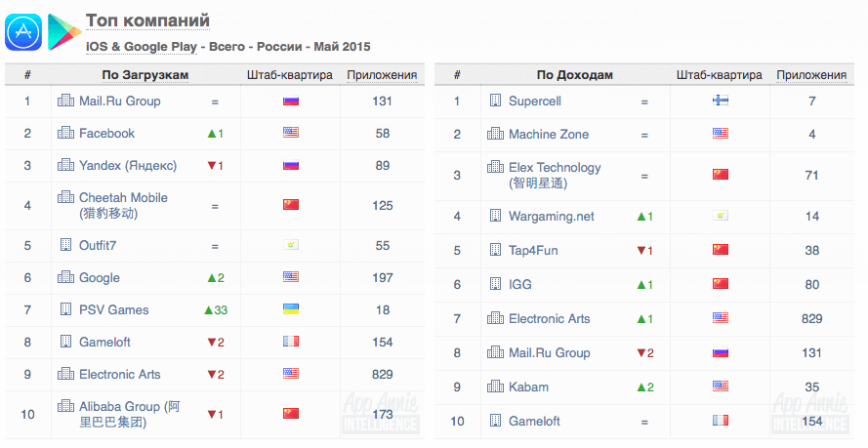Open the Facebook company link
868x448 pixels.
point(106,133)
